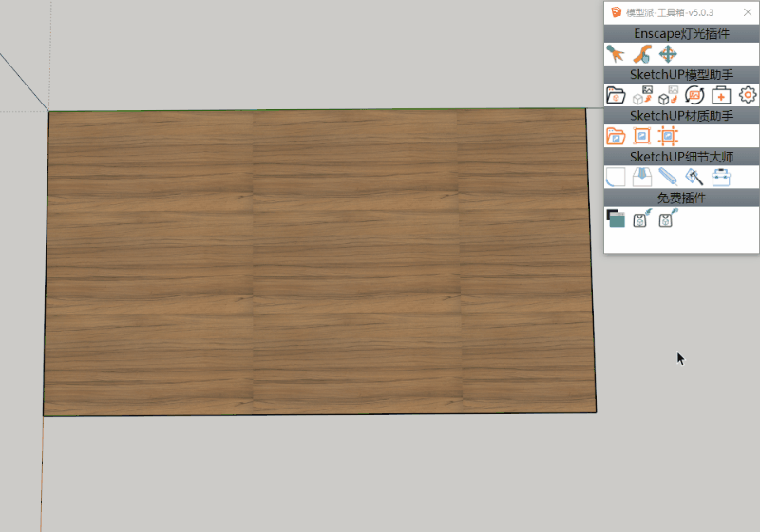760x532 pixels.
Task: Click the open box detail icon
Action: [x=642, y=177]
